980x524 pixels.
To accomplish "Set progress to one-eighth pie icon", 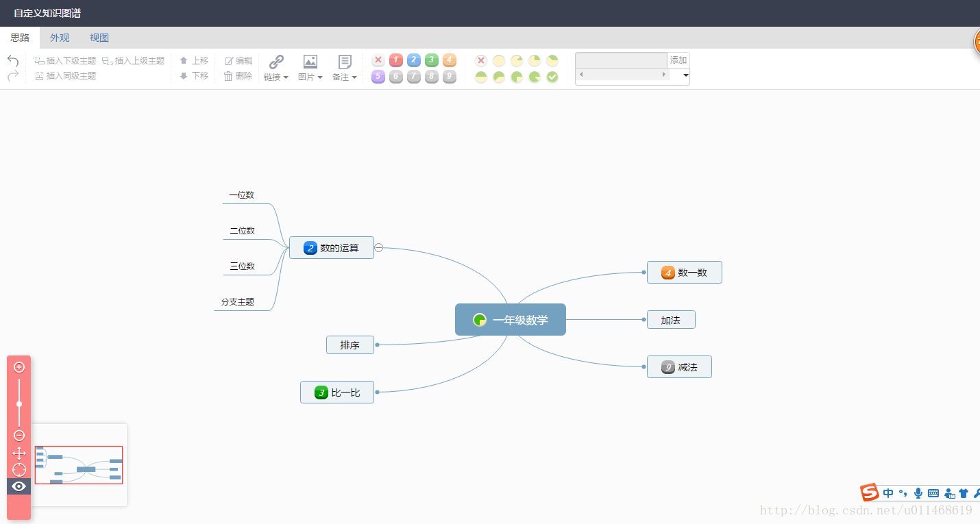I will (x=517, y=61).
